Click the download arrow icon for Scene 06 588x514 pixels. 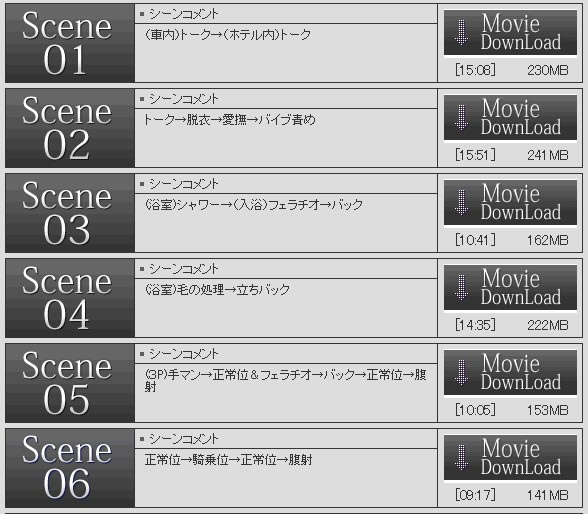[x=461, y=458]
